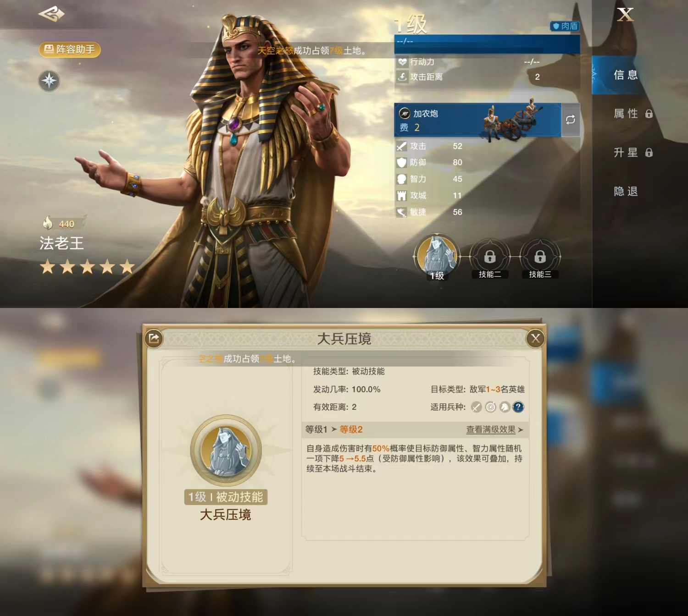Open the locked 属性 tab
Screen dimensions: 688x616
click(x=633, y=114)
